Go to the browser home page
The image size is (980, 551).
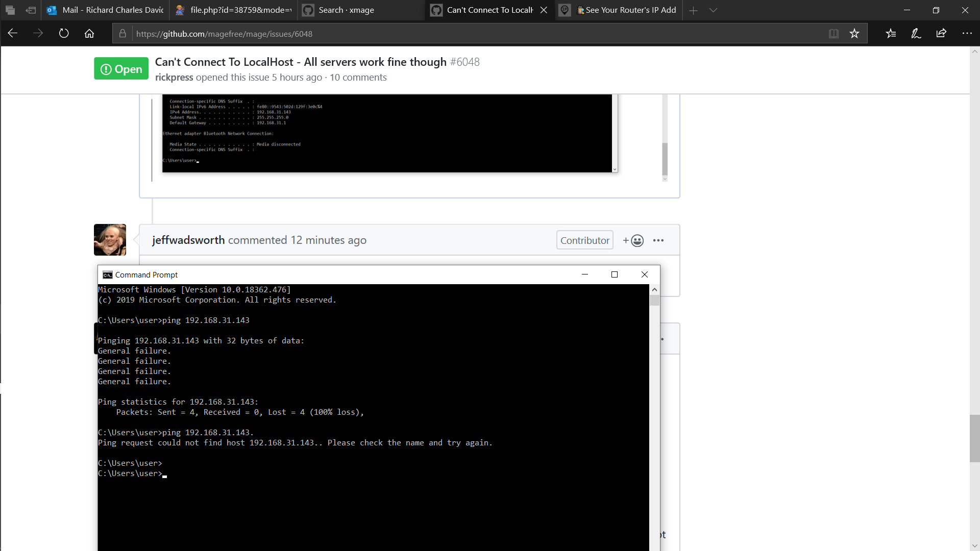click(x=89, y=33)
